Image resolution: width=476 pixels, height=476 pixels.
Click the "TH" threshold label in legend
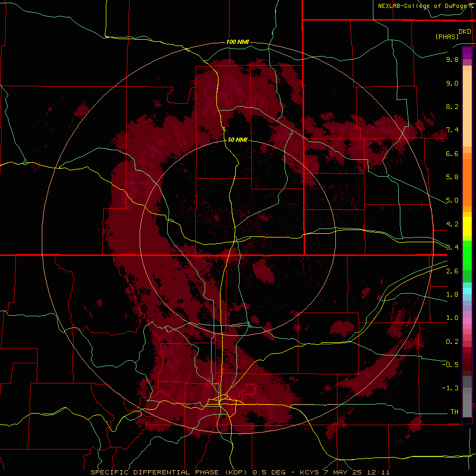[454, 412]
